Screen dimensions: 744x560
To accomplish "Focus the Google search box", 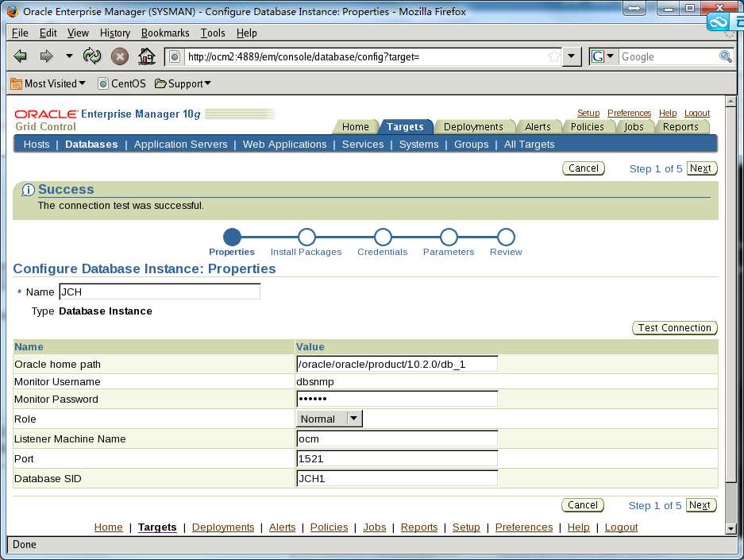I will coord(668,57).
